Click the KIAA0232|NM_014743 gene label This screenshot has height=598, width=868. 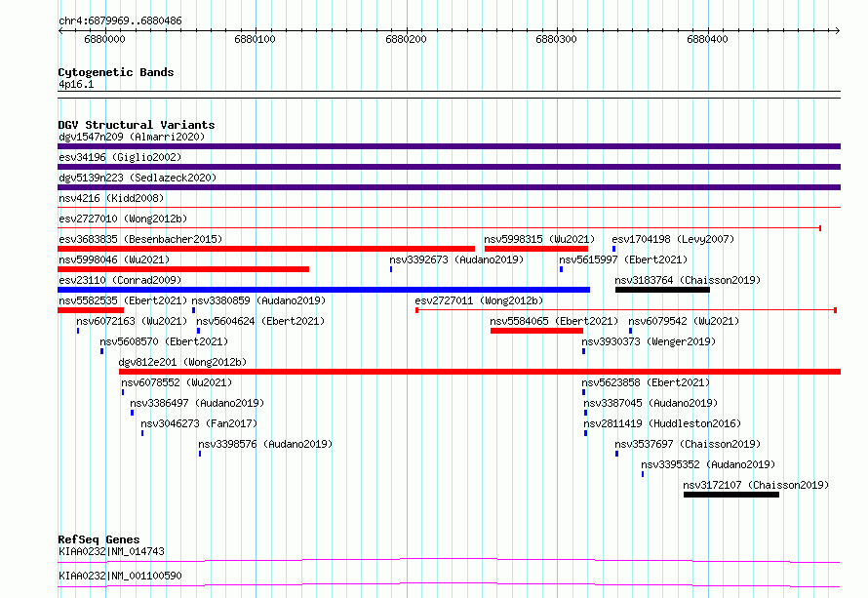[x=112, y=551]
